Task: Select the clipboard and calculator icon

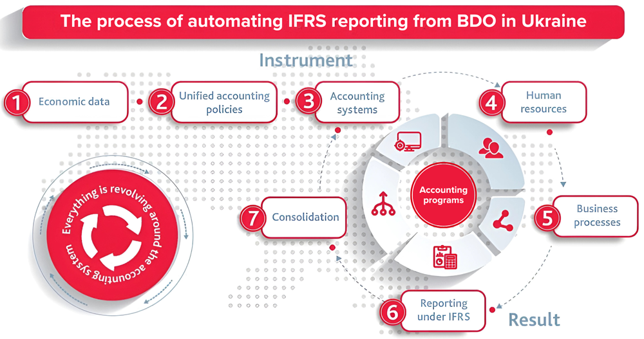Action: click(445, 257)
